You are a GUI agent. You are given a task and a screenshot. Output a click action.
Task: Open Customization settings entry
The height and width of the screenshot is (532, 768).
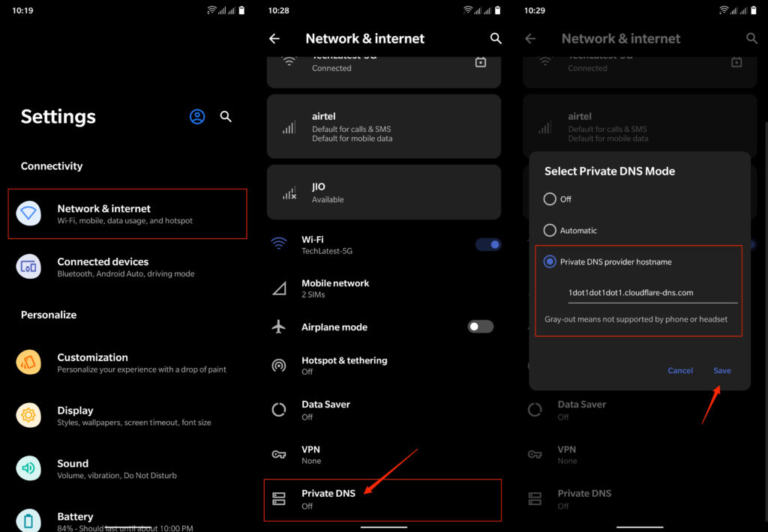127,363
